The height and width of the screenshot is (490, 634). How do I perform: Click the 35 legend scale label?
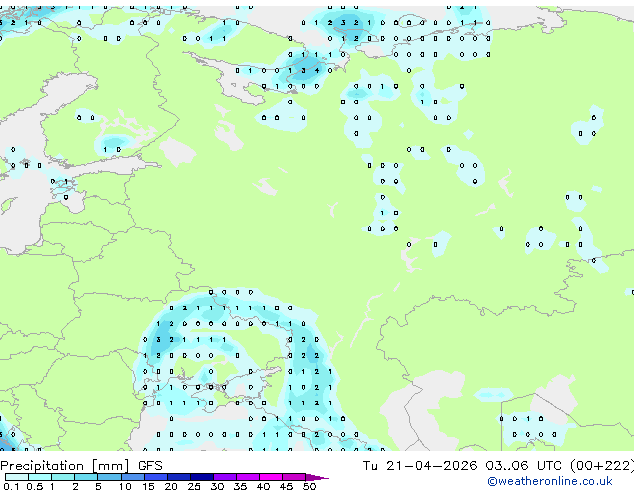[x=240, y=486]
